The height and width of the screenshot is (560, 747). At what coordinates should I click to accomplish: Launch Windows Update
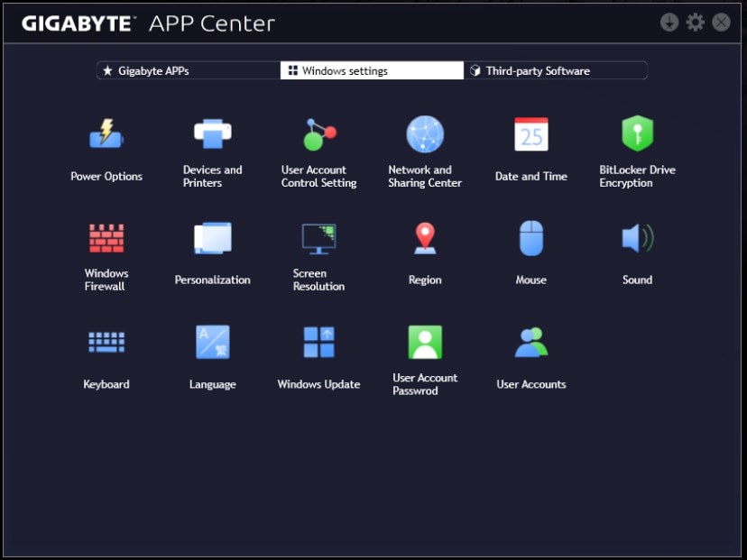tap(318, 343)
